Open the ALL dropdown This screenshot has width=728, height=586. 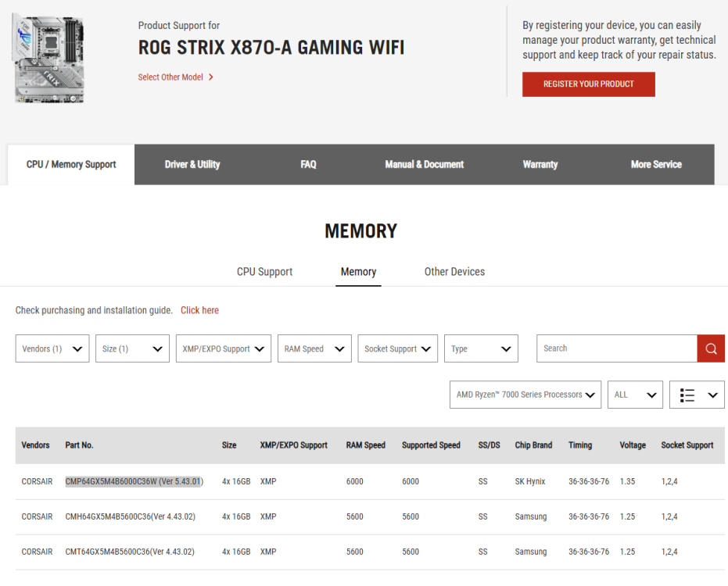point(635,395)
